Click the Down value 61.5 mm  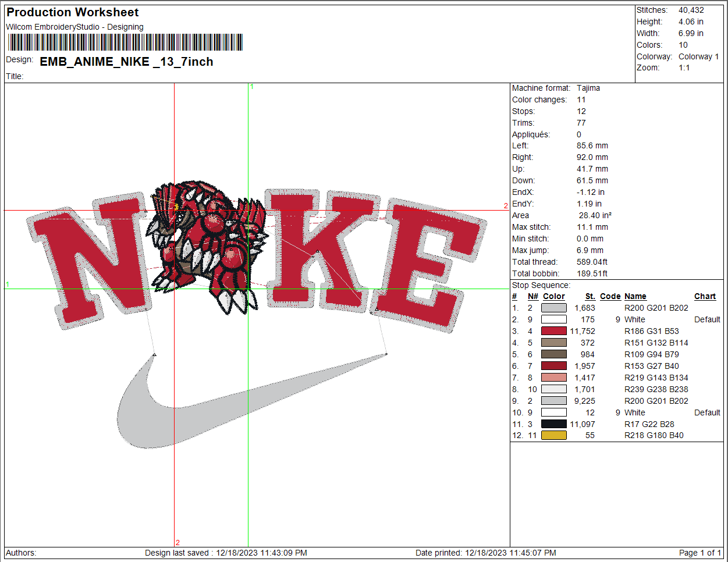tap(592, 180)
